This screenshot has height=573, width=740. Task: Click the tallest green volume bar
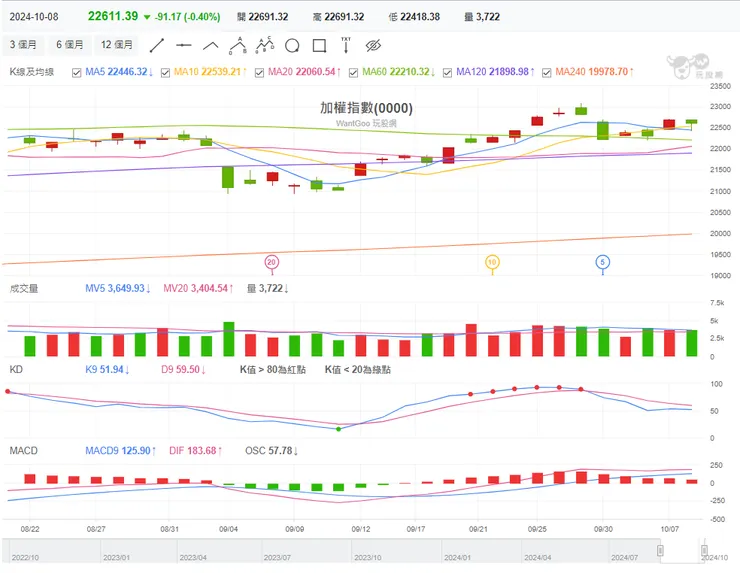(228, 339)
